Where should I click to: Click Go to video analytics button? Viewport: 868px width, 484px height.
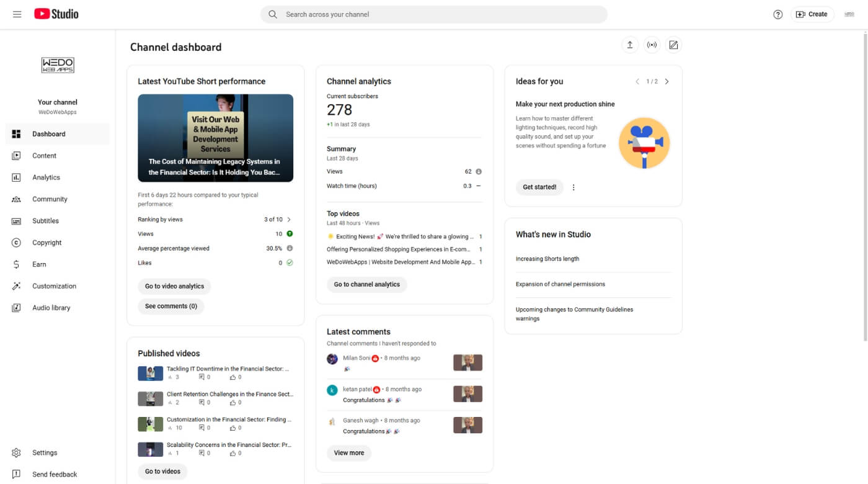[174, 287]
